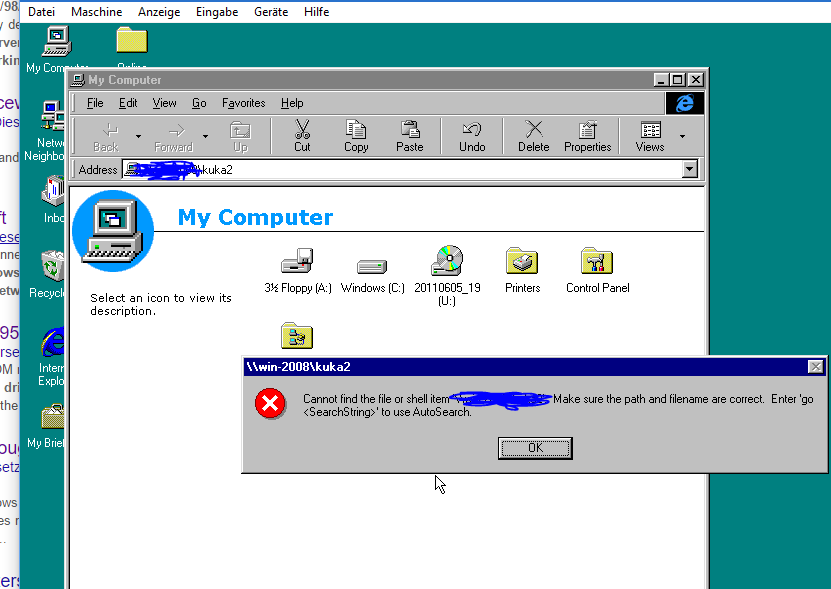Maximize the My Computer window
This screenshot has width=831, height=589.
(x=677, y=80)
